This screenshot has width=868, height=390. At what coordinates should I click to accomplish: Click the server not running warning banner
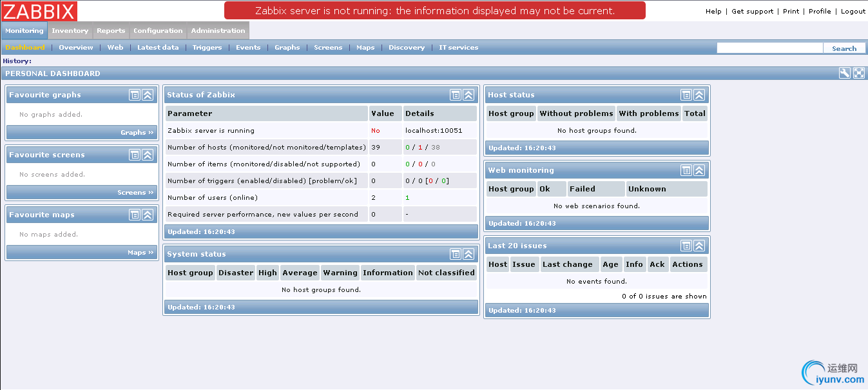[x=435, y=10]
